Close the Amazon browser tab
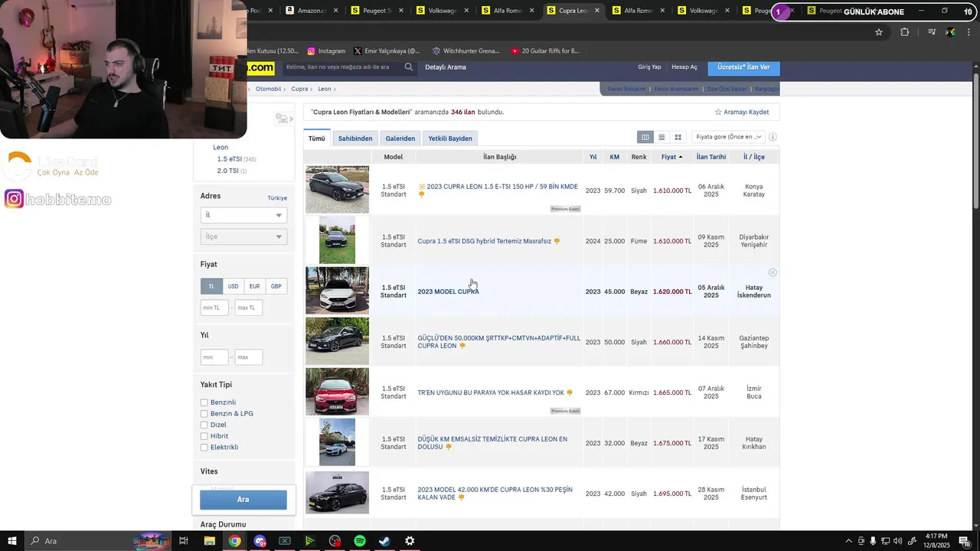This screenshot has height=551, width=980. pos(335,11)
